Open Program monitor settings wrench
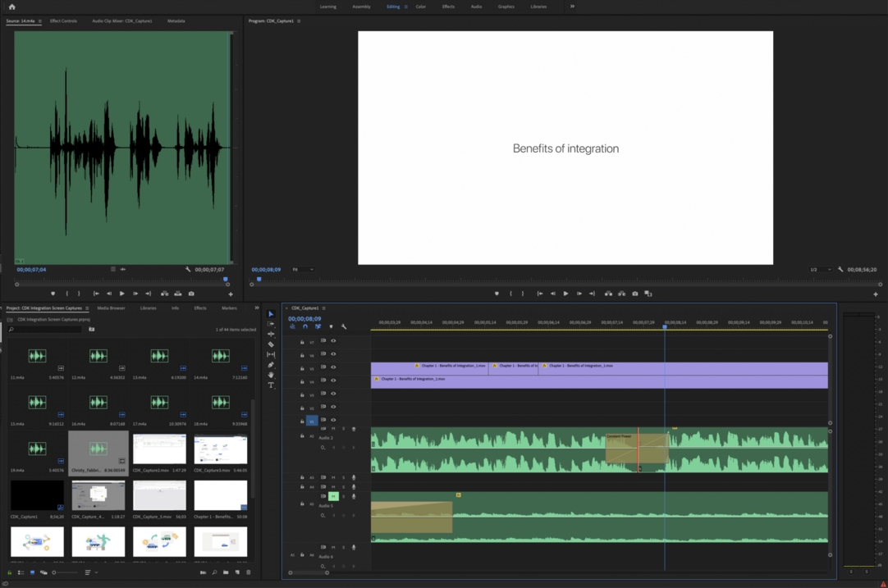 point(840,269)
